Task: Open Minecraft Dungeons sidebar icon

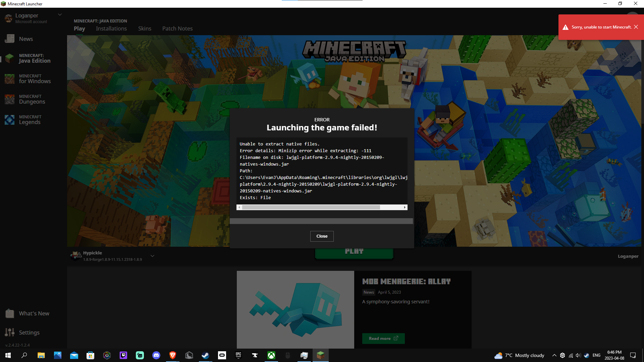Action: [x=10, y=99]
